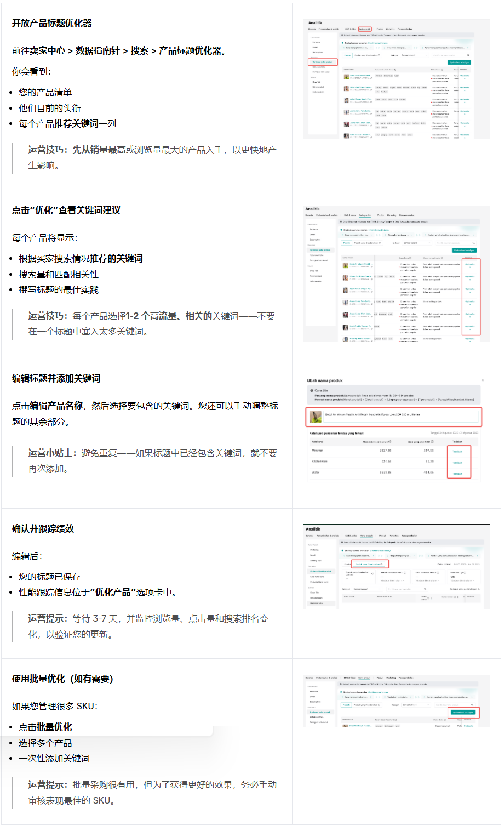Screen dimensions: 504x831
Task: Open screenshot beside 点击优化 section
Action: (396, 274)
